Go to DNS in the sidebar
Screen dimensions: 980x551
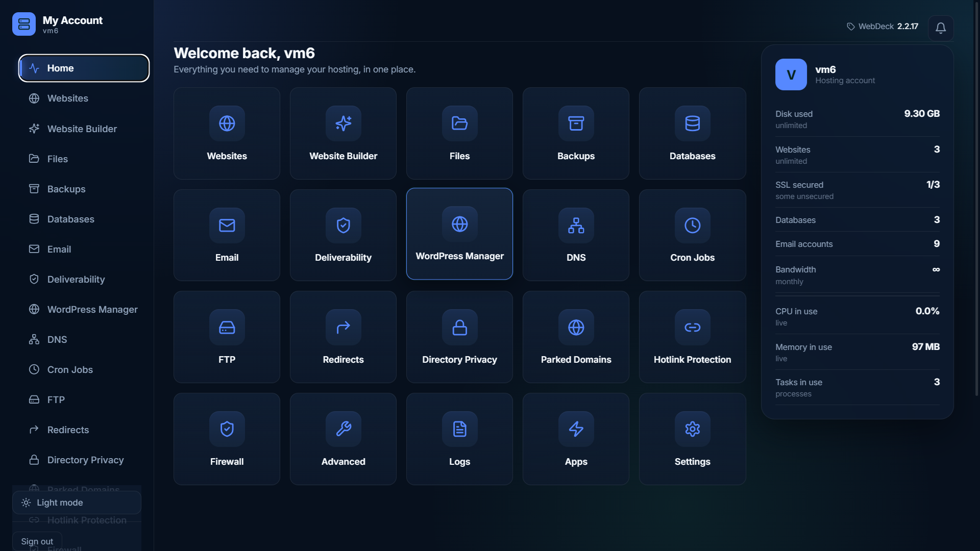(x=84, y=339)
